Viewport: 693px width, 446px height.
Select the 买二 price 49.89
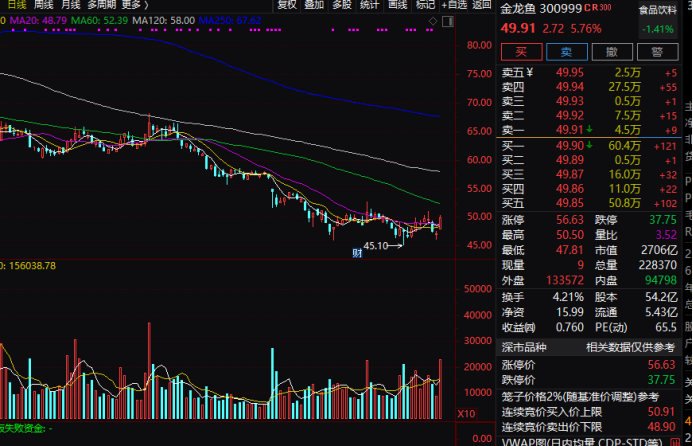[x=570, y=160]
